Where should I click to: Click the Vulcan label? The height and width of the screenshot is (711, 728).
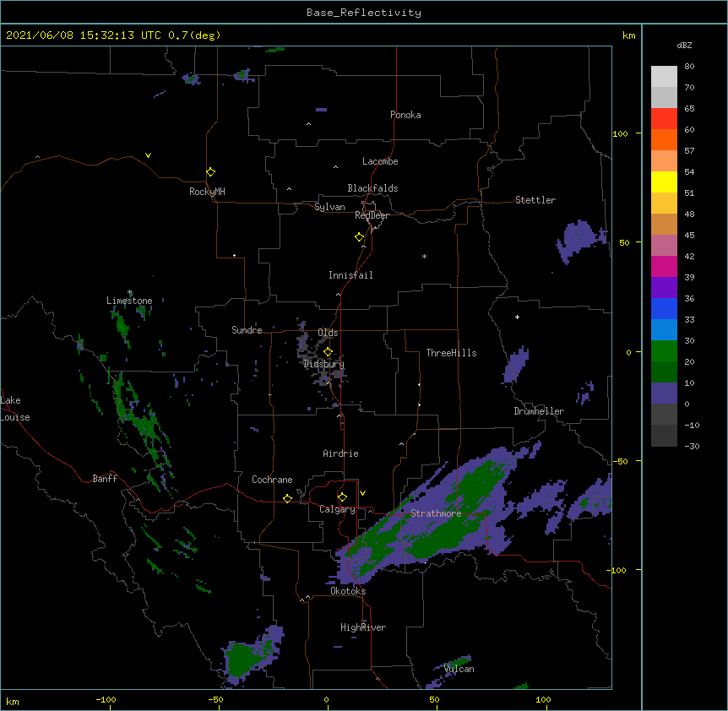tap(459, 669)
